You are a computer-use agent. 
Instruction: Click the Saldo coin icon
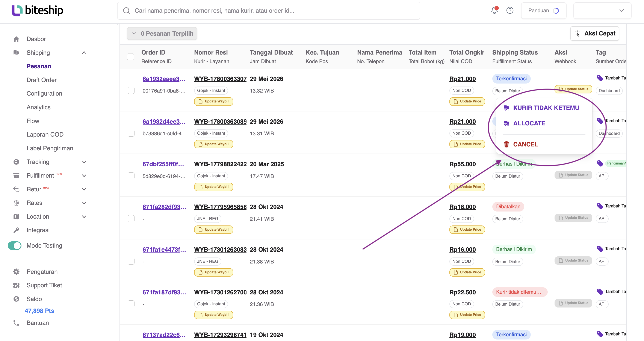click(16, 299)
